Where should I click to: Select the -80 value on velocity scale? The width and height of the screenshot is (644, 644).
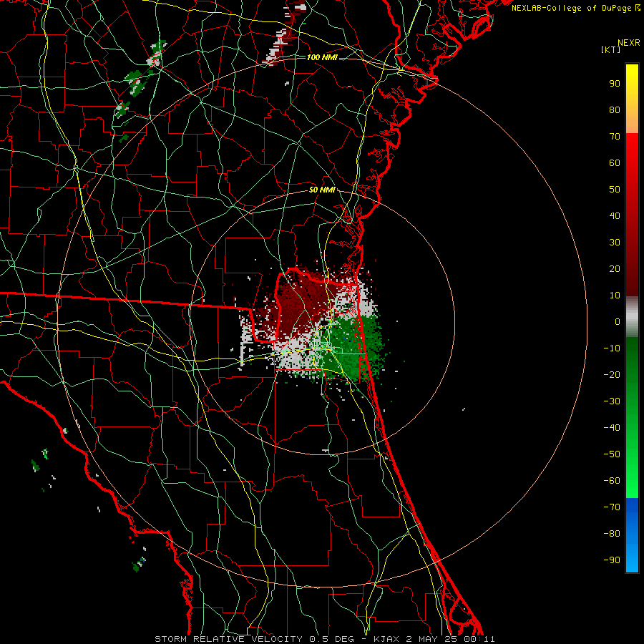612,534
